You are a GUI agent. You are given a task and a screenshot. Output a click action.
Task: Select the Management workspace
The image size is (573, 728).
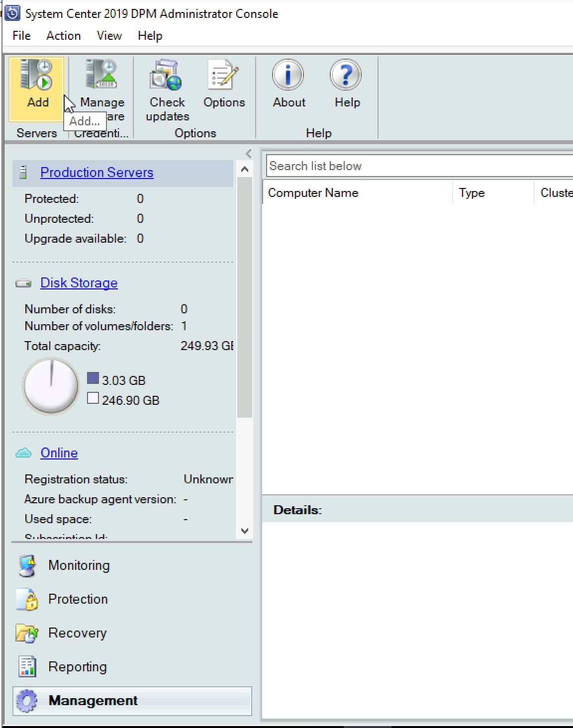[132, 701]
